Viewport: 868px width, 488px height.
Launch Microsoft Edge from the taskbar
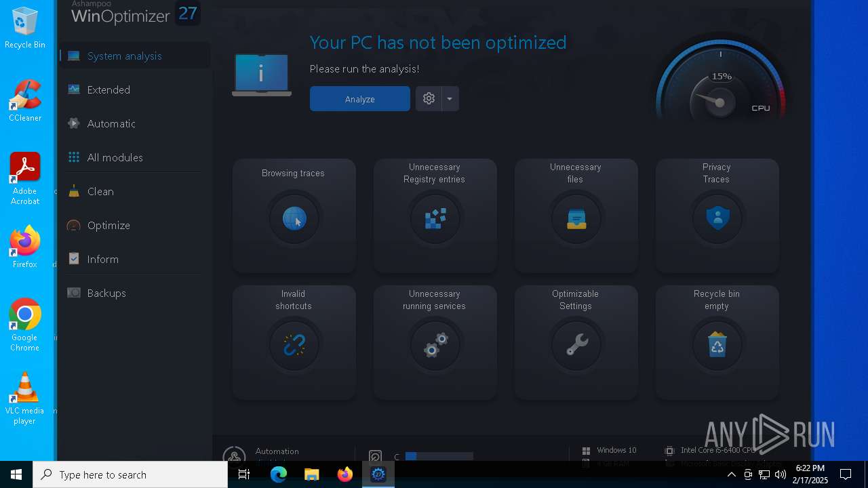279,474
